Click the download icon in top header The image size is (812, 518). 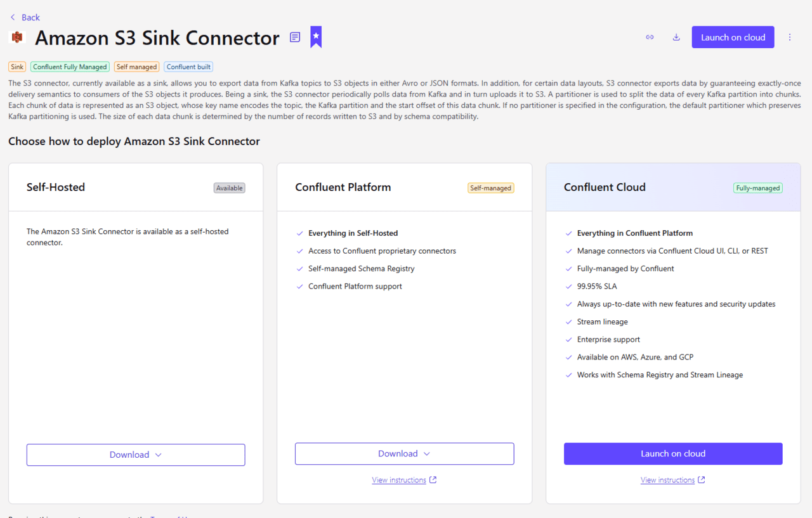(676, 37)
